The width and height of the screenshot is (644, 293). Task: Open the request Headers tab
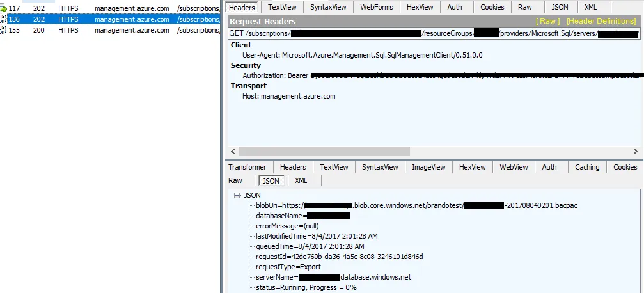[242, 7]
